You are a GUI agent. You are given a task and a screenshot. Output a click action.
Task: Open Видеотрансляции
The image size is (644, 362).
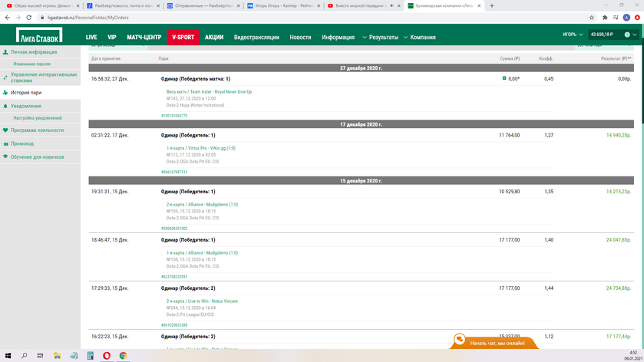click(x=256, y=38)
